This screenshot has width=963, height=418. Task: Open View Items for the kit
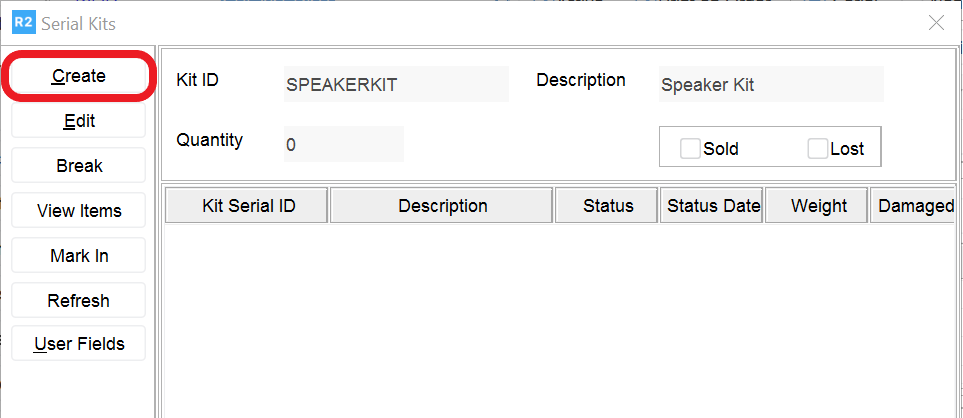tap(79, 211)
